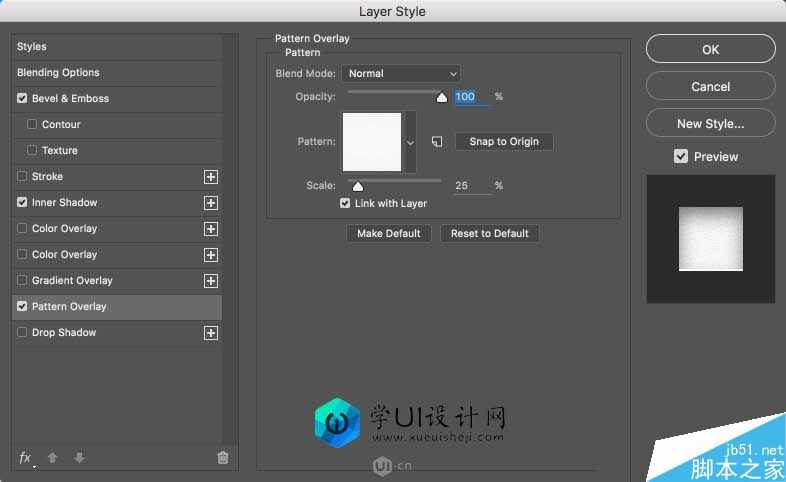
Task: Open Blending Options section
Action: [117, 73]
